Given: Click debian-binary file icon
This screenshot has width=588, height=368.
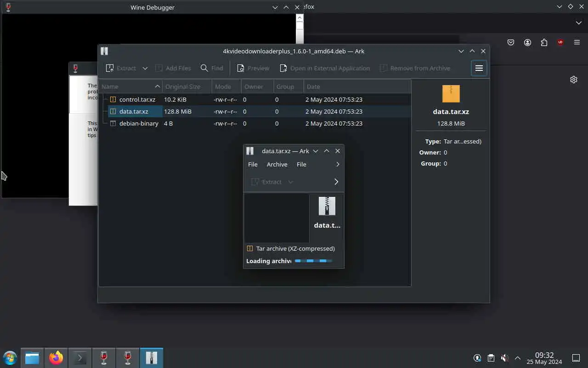Looking at the screenshot, I should [x=113, y=123].
